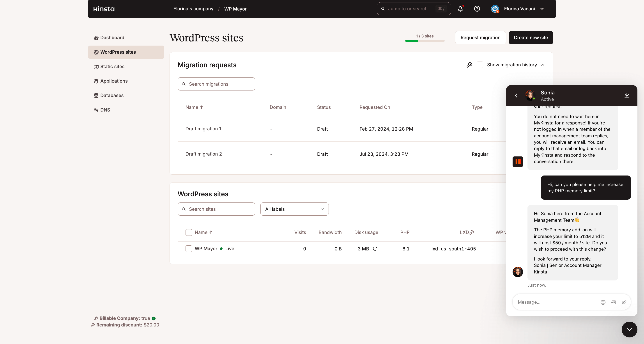Open the notifications bell

click(460, 9)
